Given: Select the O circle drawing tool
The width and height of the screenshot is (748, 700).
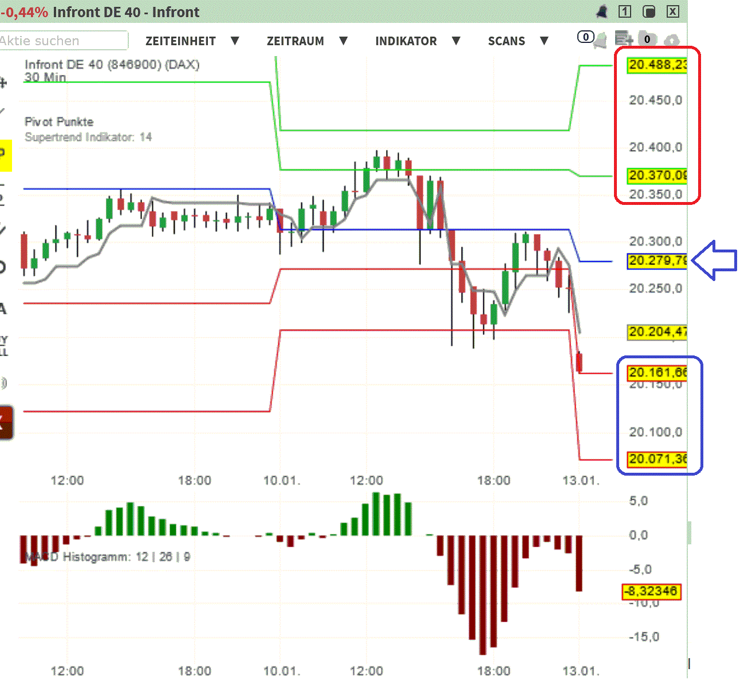Looking at the screenshot, I should pyautogui.click(x=3, y=266).
